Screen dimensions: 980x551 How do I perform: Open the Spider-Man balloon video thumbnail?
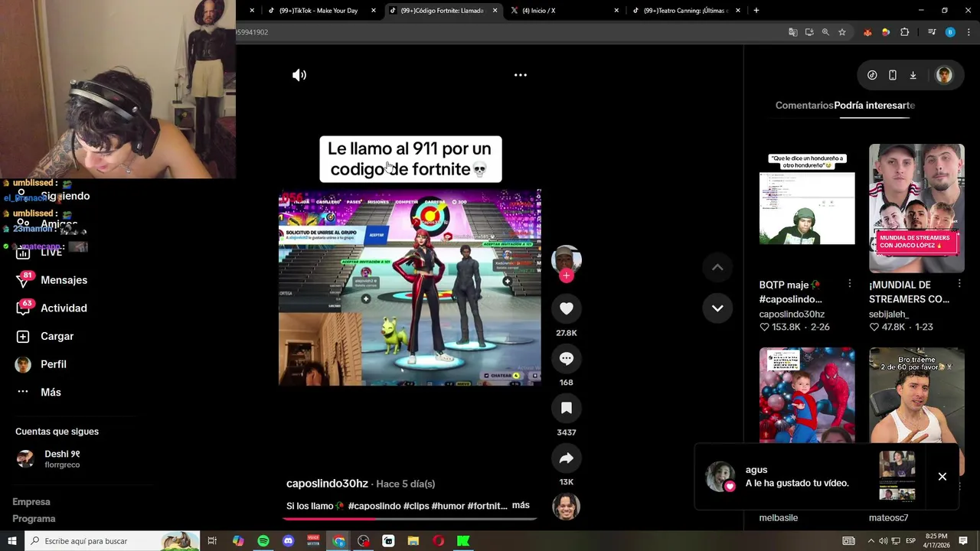807,395
